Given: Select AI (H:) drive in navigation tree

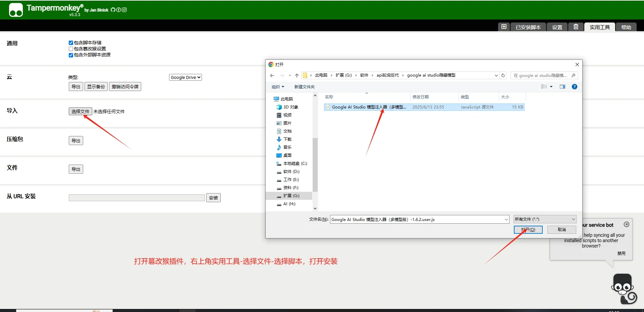Looking at the screenshot, I should (286, 204).
